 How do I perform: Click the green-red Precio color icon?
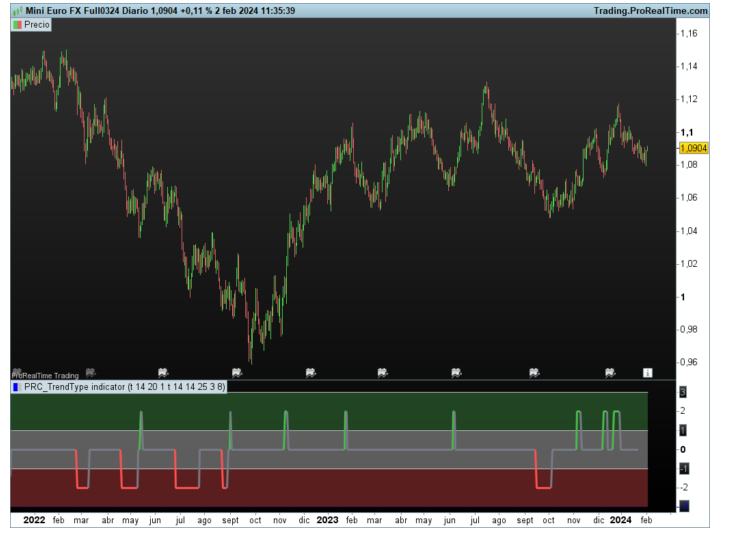17,24
